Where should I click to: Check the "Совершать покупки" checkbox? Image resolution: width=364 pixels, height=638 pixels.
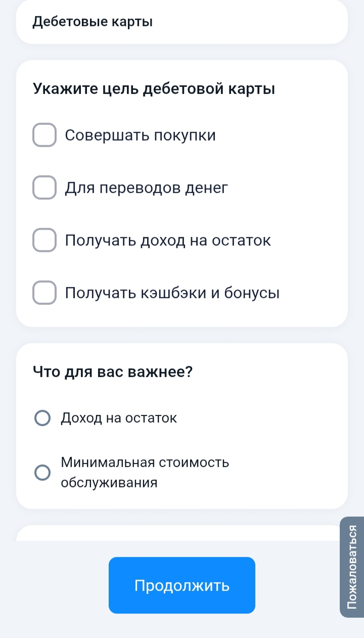[x=44, y=135]
